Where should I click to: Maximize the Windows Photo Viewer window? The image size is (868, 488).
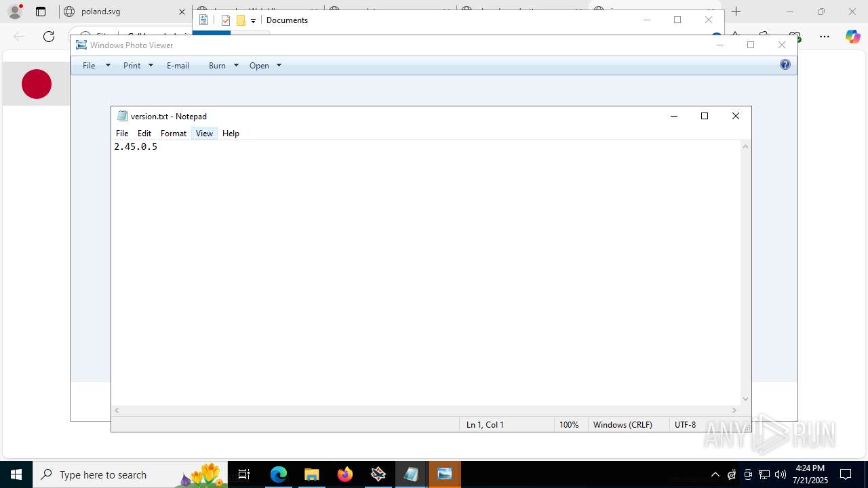pos(751,45)
